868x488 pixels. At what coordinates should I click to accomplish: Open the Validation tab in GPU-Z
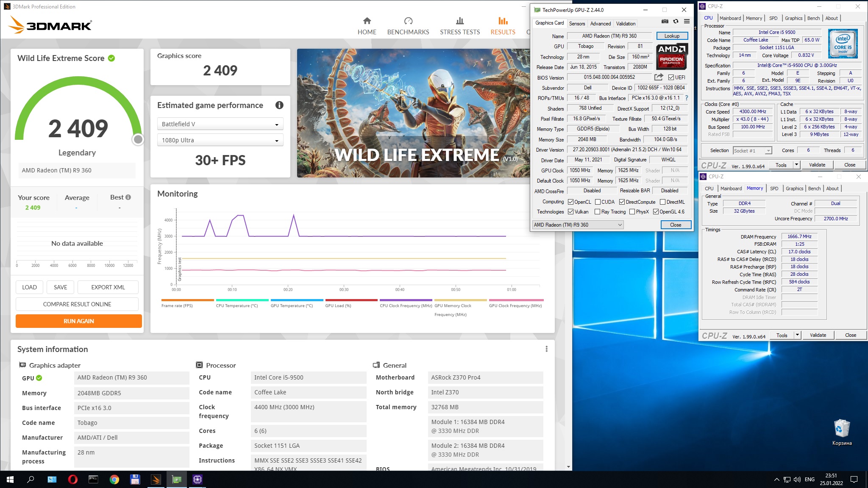pyautogui.click(x=626, y=24)
